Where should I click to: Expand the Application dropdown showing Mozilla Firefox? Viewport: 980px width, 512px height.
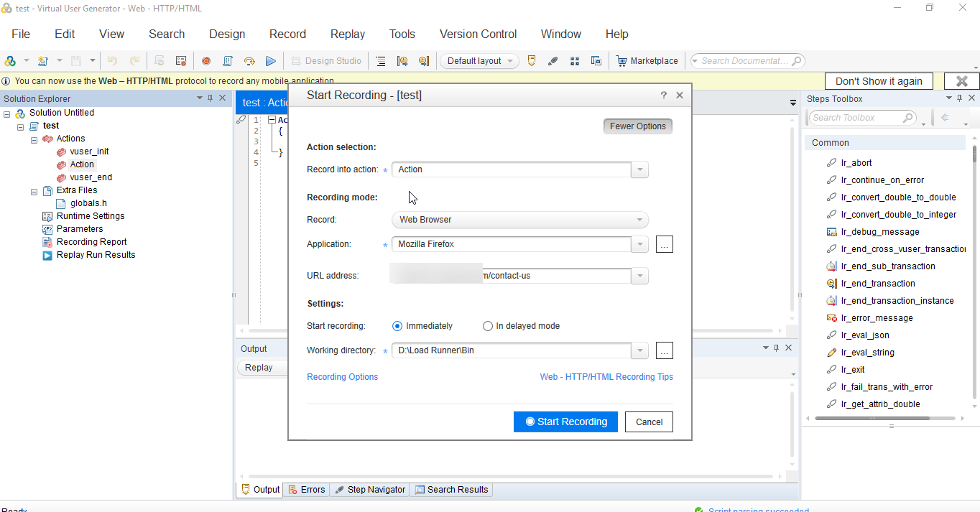(639, 244)
